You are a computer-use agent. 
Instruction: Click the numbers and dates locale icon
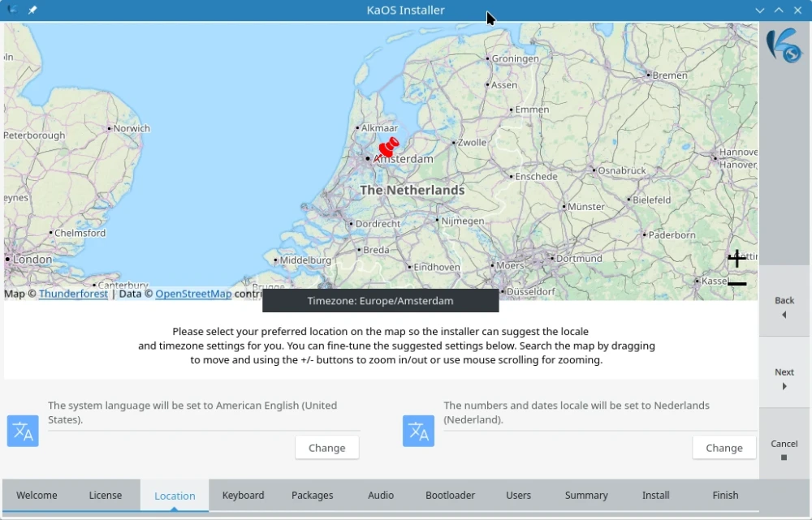[x=418, y=431]
